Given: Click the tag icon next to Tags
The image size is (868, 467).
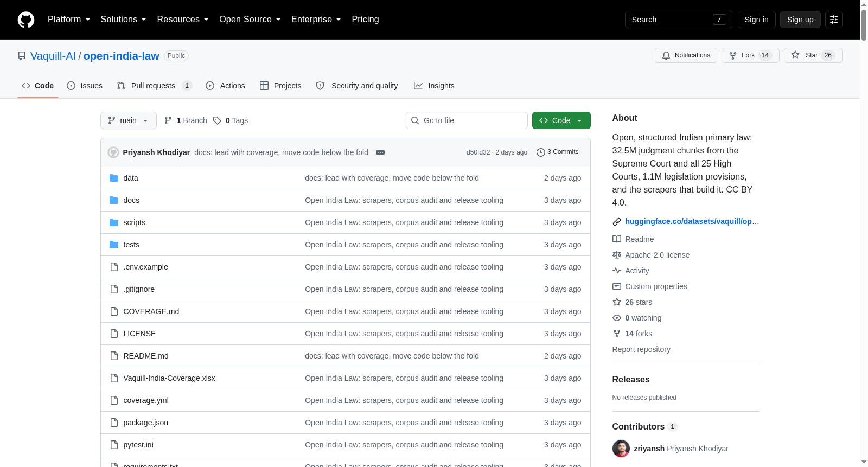Looking at the screenshot, I should pyautogui.click(x=217, y=120).
